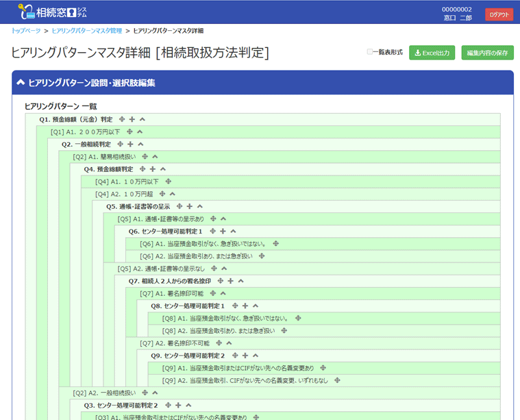This screenshot has width=520, height=420.
Task: Open ヒアリングパターンマスタ管理 breadcrumb link
Action: click(86, 32)
